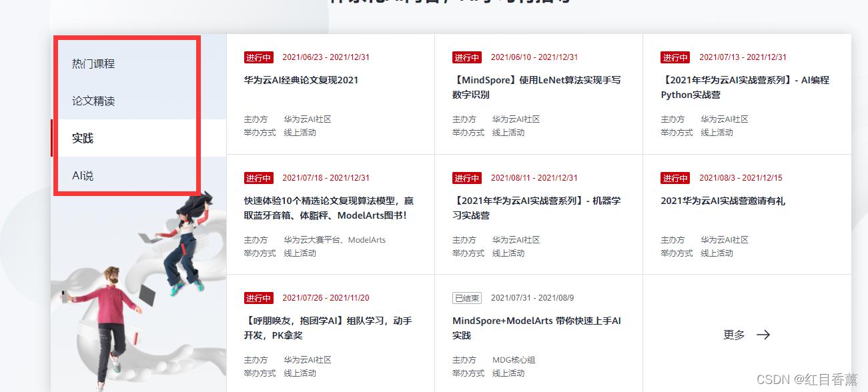
Task: Click 进行中 badge dated 2021/07/13
Action: coord(675,57)
